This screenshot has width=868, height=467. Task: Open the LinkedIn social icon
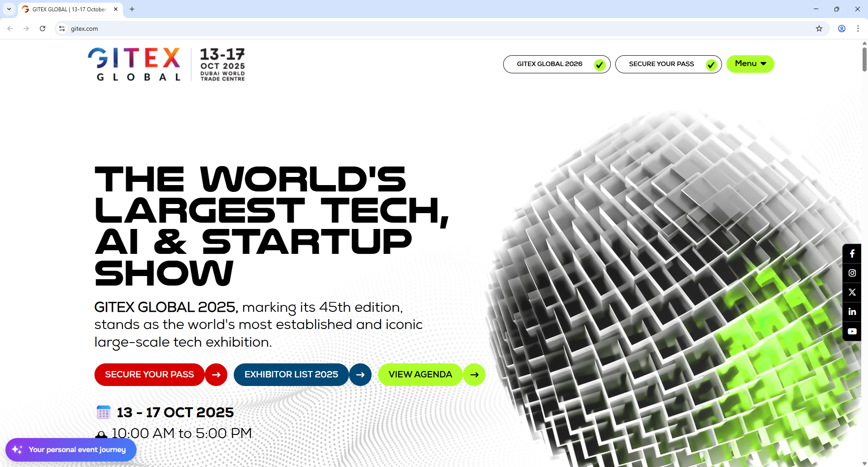(852, 311)
